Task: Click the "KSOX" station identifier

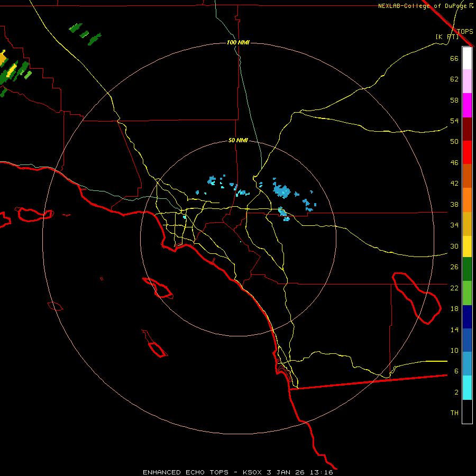Action: [252, 472]
